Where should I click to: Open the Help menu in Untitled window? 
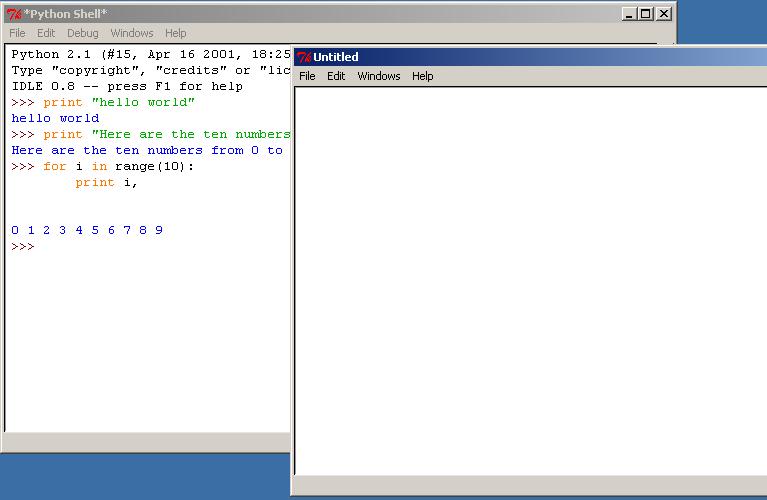[423, 76]
